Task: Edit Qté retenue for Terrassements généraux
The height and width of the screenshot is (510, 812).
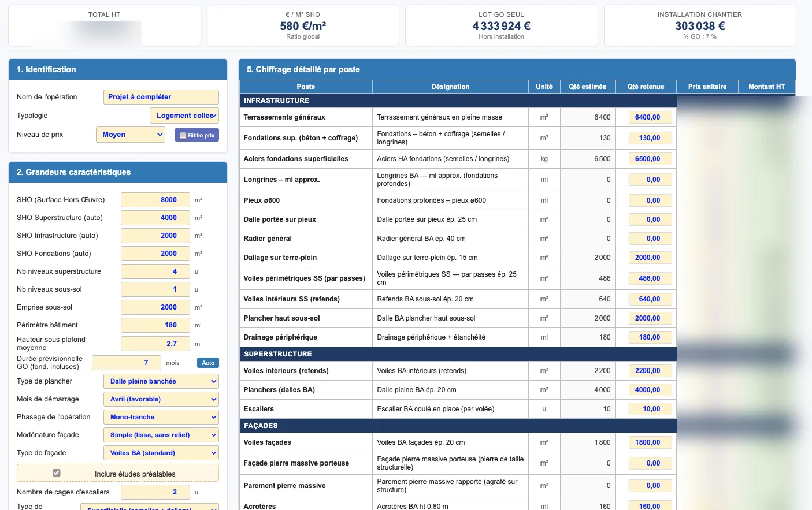Action: (x=650, y=117)
